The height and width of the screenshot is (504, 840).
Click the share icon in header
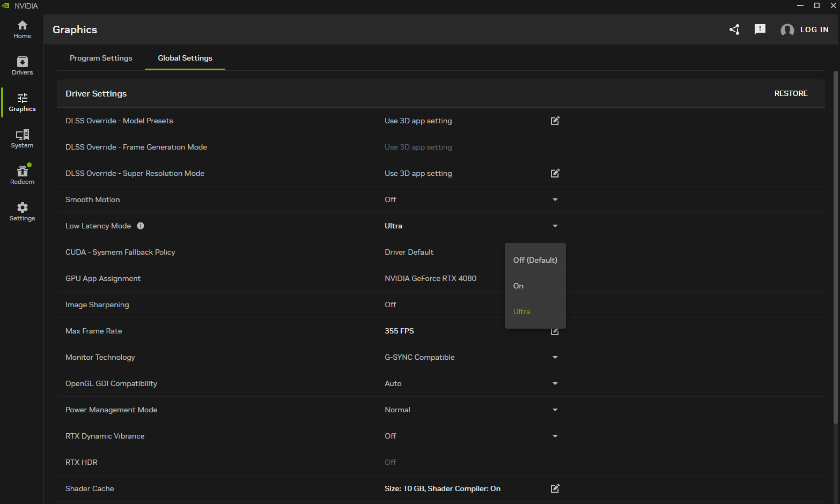734,29
